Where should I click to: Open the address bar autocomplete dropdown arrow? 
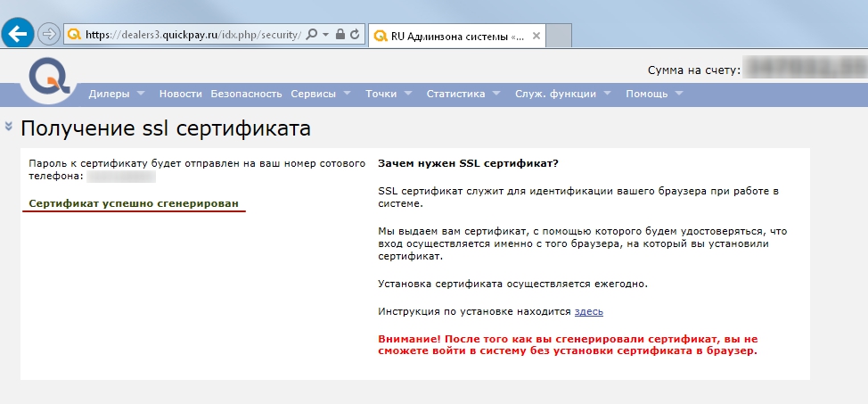pos(325,35)
